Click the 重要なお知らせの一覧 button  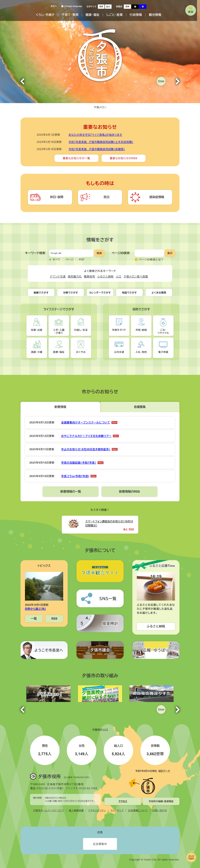[76, 158]
